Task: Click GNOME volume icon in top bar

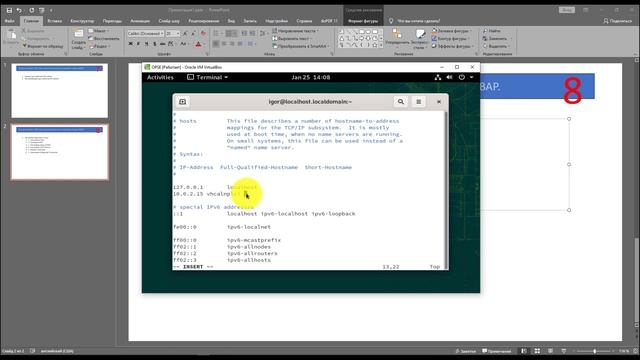Action: pyautogui.click(x=449, y=77)
